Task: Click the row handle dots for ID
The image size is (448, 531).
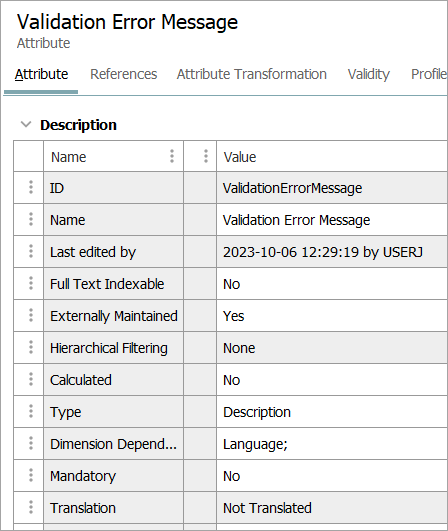Action: (x=31, y=187)
